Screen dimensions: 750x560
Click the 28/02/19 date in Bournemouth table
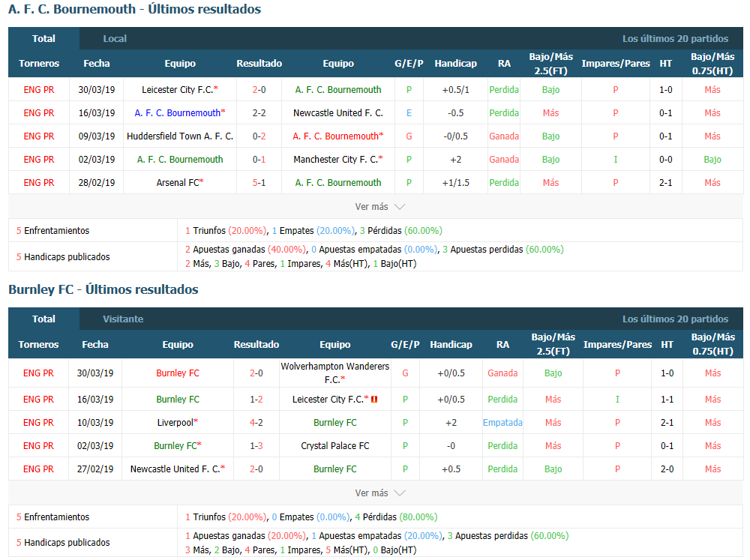coord(97,183)
